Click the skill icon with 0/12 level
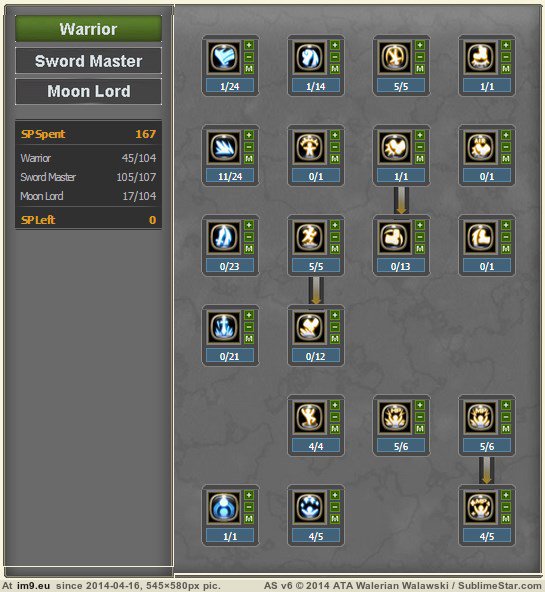The image size is (545, 592). [309, 327]
